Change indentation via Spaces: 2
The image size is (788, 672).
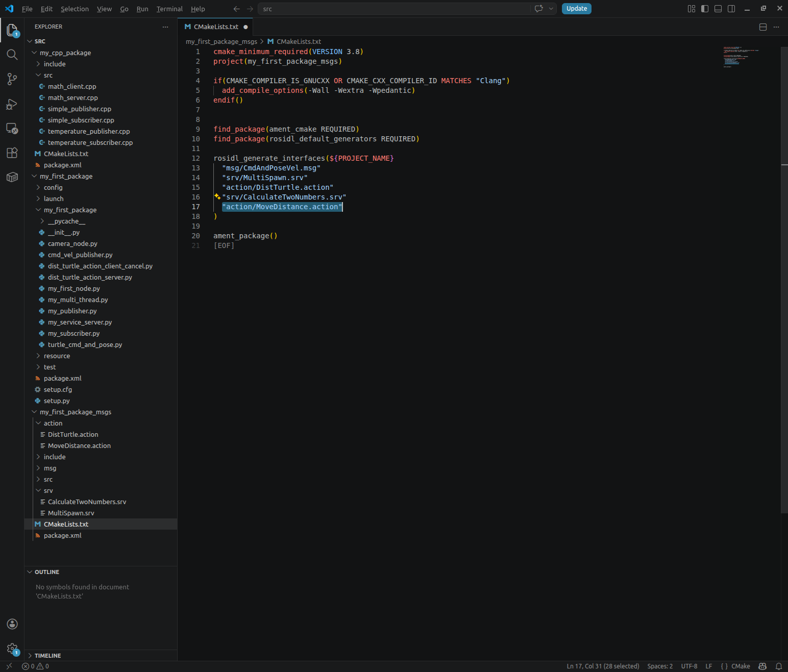click(660, 666)
